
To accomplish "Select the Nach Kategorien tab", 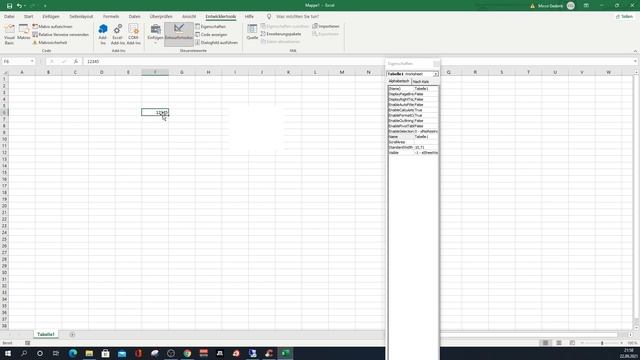I will click(420, 82).
